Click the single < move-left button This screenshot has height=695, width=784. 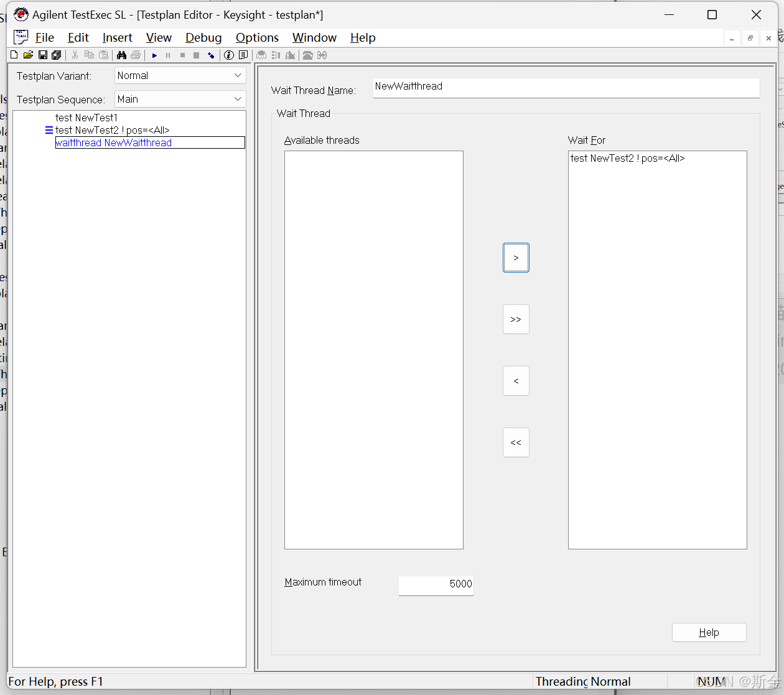pyautogui.click(x=516, y=381)
